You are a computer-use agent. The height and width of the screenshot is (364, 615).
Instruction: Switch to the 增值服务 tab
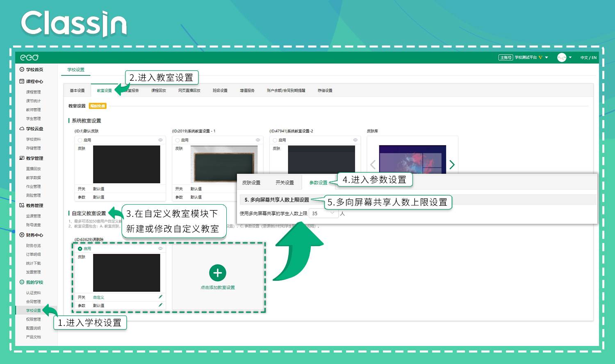(x=247, y=91)
